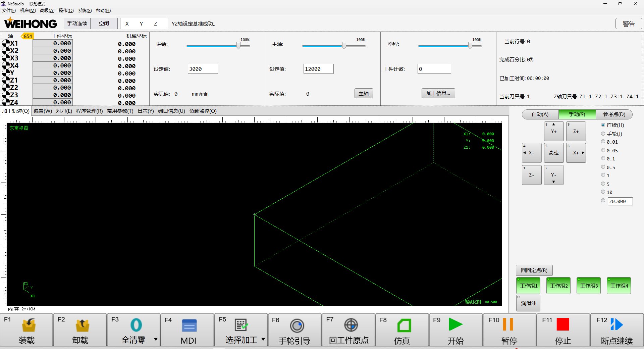Pause machining with F10 (暂停) icon
The height and width of the screenshot is (349, 644).
pos(508,325)
